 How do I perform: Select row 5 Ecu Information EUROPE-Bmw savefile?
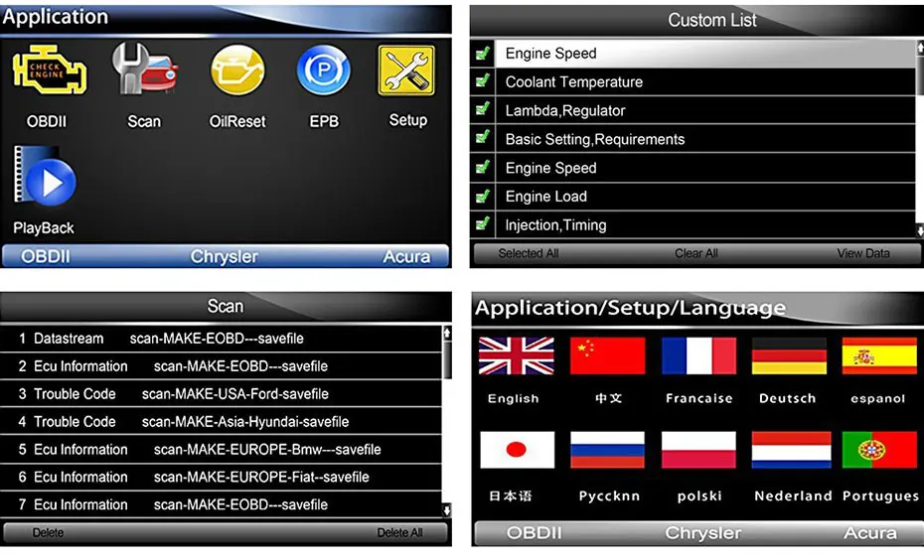tap(221, 450)
